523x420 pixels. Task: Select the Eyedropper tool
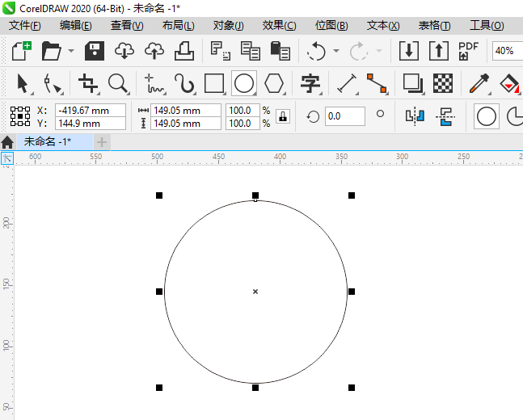point(479,83)
